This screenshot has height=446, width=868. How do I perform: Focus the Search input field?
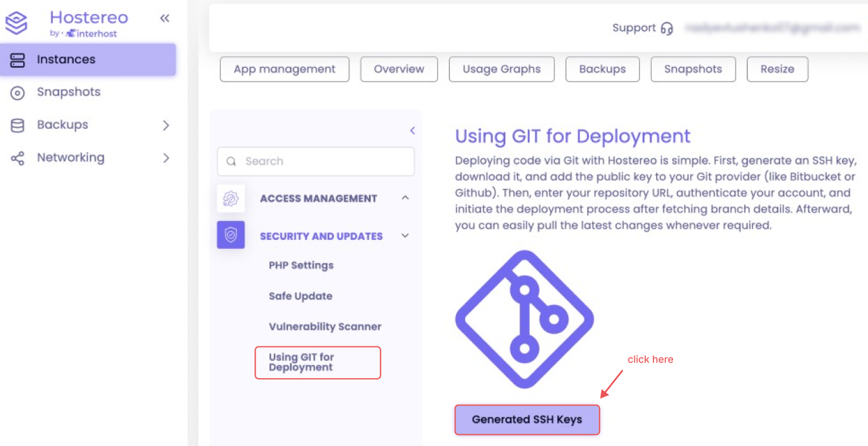(316, 162)
